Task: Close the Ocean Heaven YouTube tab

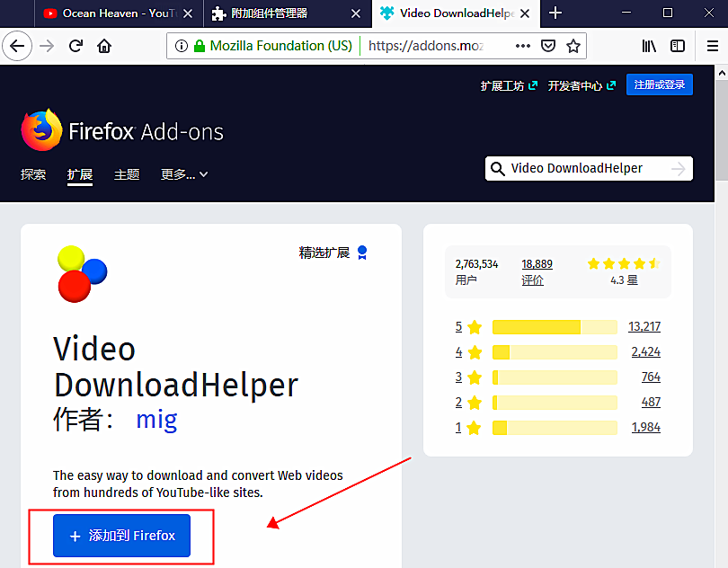Action: 188,13
